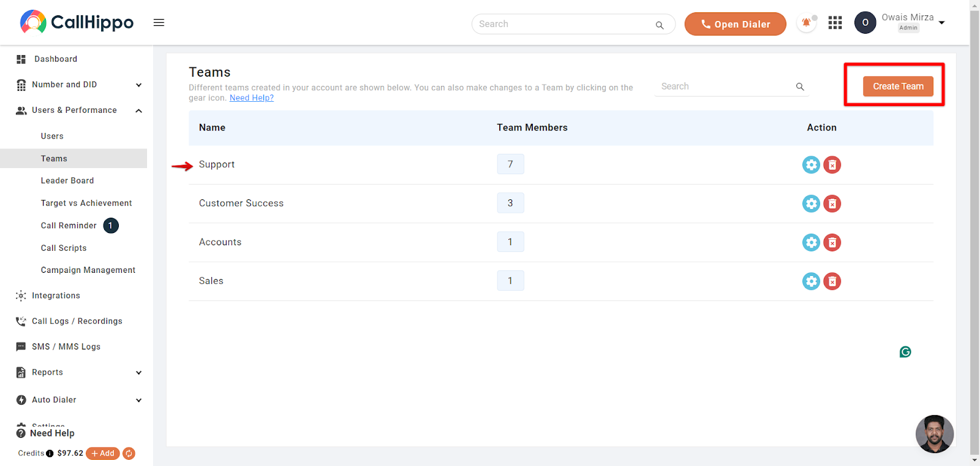Click the magnifier icon in Teams search
Image resolution: width=980 pixels, height=466 pixels.
coord(800,87)
